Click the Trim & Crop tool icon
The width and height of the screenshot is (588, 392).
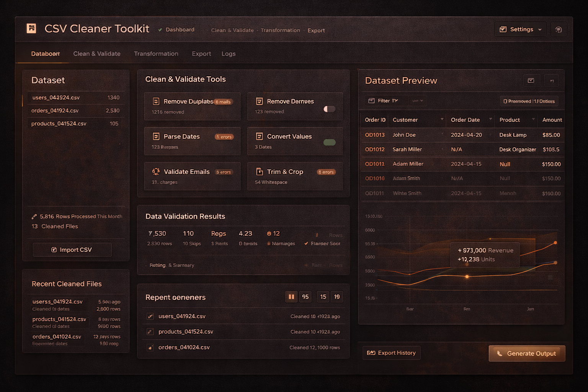coord(259,171)
